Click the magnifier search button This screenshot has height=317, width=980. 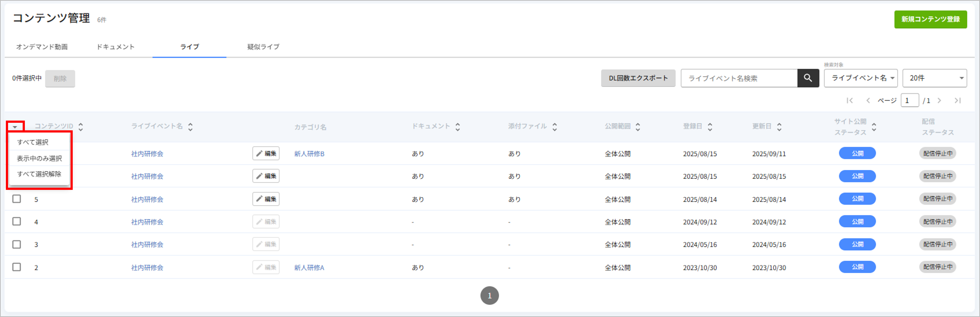pos(808,78)
